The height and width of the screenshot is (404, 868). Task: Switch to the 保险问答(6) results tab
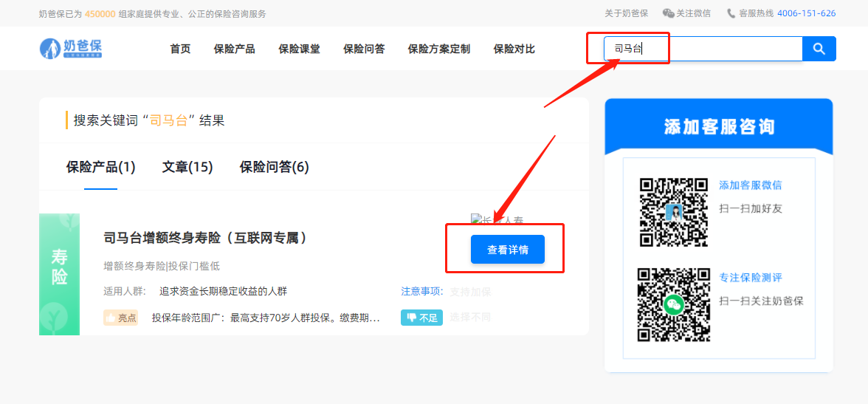[x=275, y=167]
